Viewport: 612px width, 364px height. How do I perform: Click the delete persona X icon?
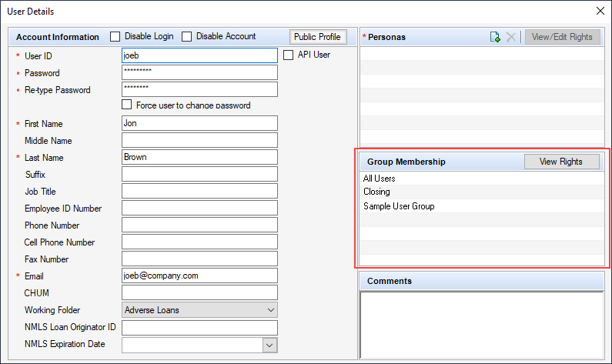point(510,37)
